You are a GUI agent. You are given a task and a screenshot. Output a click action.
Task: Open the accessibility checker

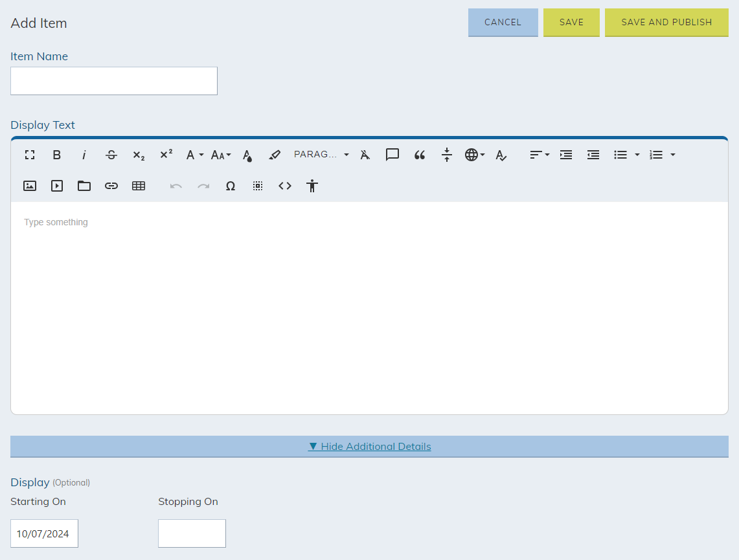click(x=312, y=186)
